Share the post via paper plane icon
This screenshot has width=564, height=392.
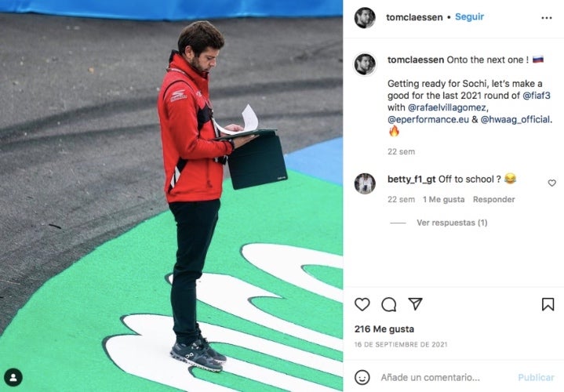tap(415, 304)
